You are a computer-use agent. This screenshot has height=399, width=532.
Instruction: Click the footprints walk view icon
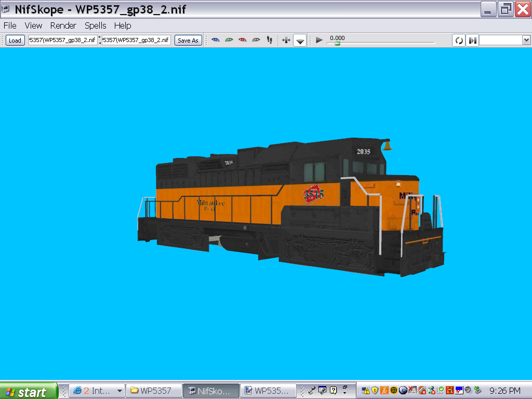(270, 40)
